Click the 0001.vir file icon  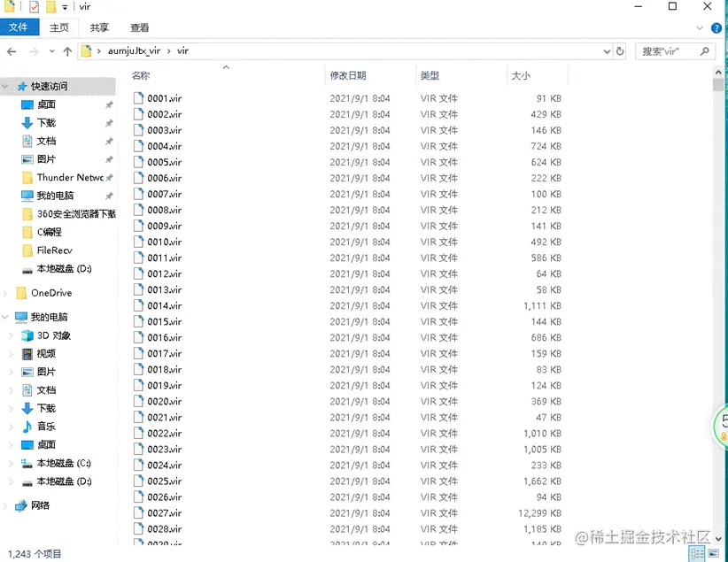138,98
